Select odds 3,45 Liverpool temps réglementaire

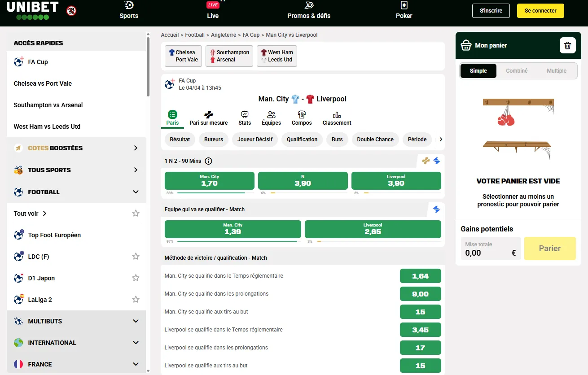[421, 330]
